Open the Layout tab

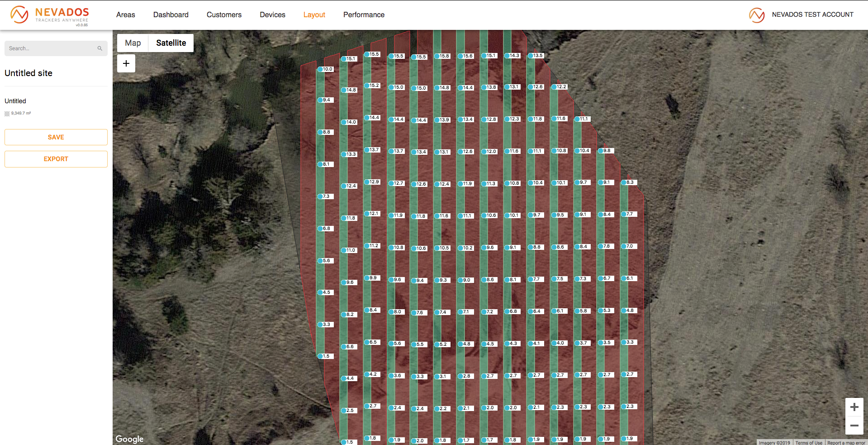point(314,15)
